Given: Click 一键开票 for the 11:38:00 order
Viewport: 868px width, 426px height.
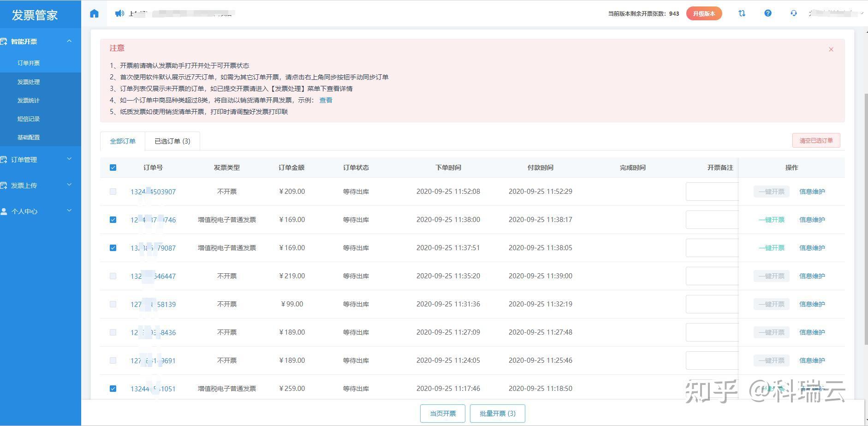Looking at the screenshot, I should click(772, 220).
